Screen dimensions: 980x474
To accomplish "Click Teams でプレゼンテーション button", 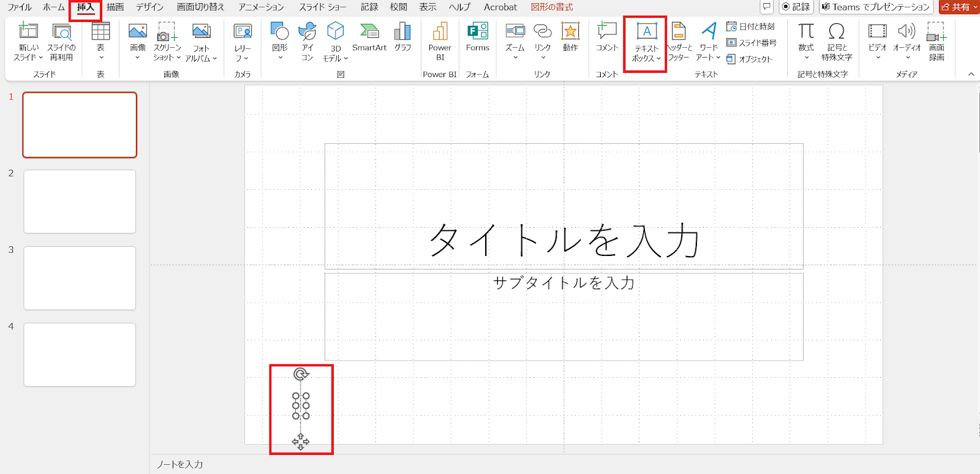I will (876, 7).
